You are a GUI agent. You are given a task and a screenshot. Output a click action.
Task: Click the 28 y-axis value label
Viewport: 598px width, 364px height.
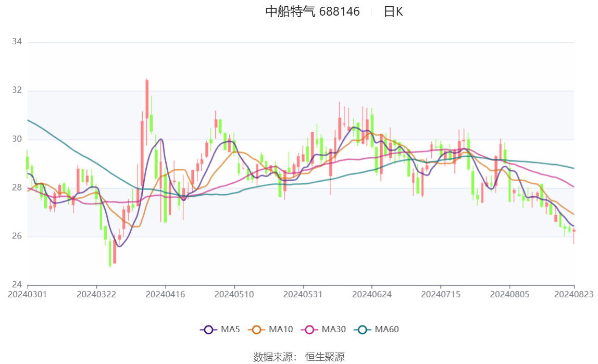[17, 187]
